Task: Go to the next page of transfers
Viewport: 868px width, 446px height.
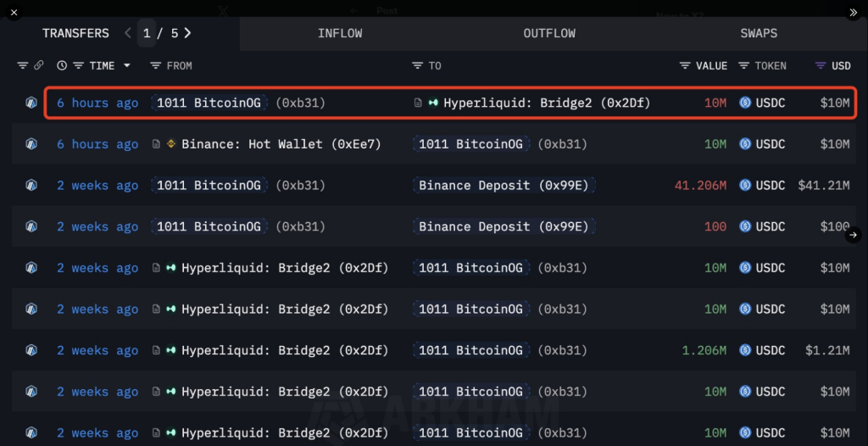Action: [x=187, y=33]
